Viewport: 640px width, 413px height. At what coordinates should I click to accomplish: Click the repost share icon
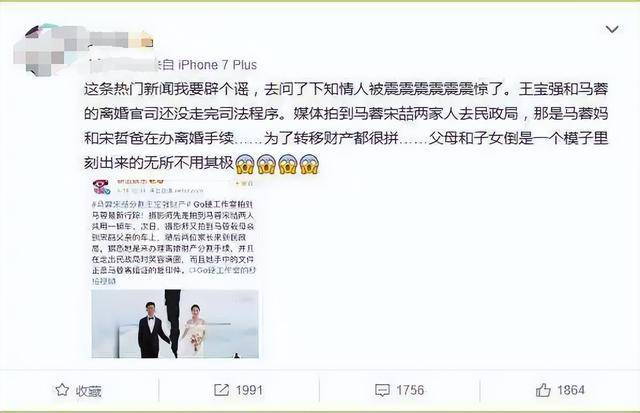pyautogui.click(x=221, y=390)
